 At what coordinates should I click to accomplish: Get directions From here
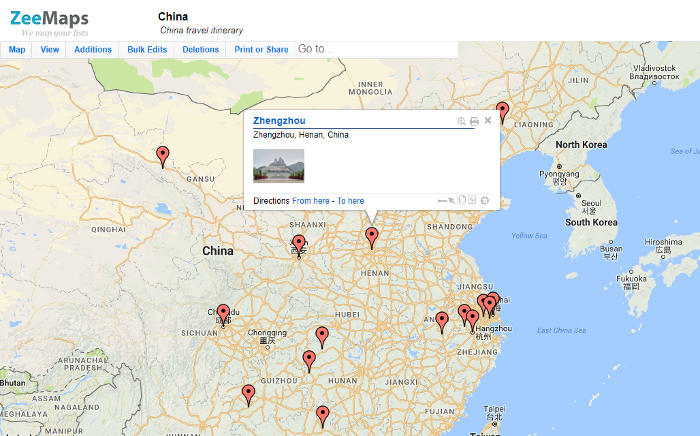pyautogui.click(x=311, y=201)
